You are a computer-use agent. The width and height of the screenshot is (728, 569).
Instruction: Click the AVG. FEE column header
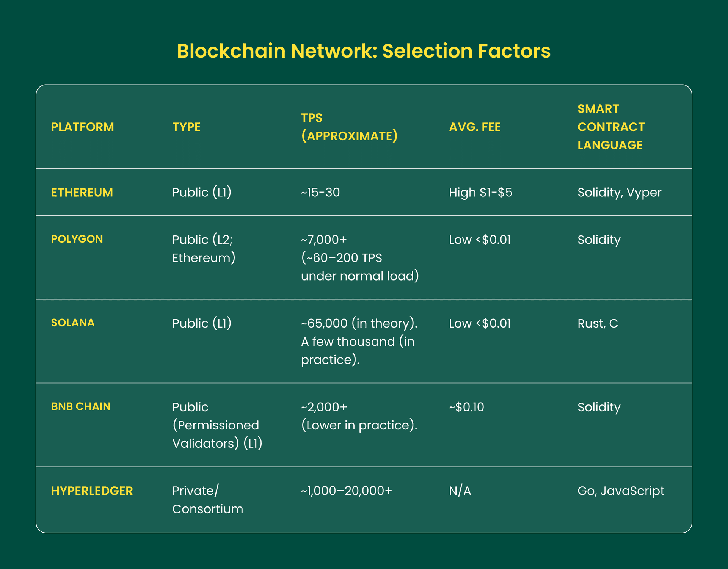(475, 127)
